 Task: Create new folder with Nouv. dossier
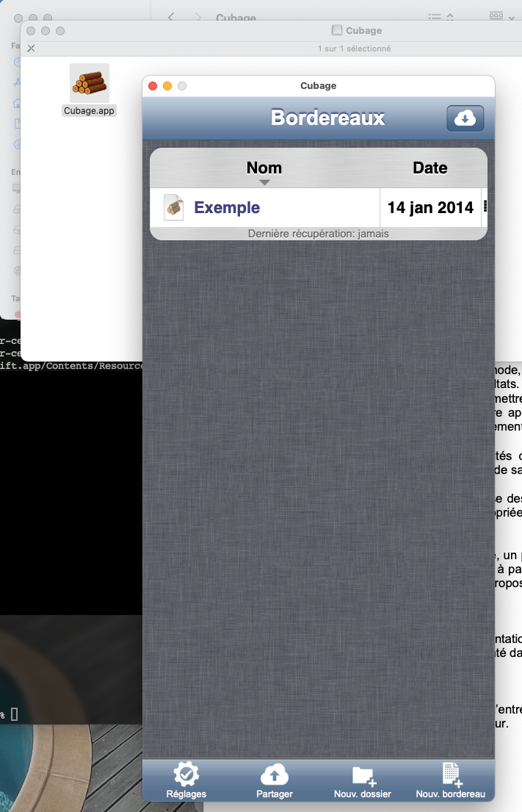(x=363, y=775)
